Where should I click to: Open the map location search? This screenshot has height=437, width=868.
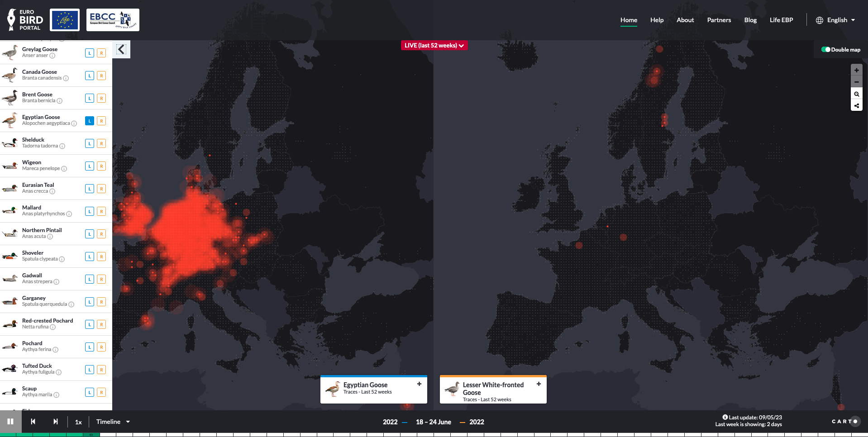click(x=856, y=94)
